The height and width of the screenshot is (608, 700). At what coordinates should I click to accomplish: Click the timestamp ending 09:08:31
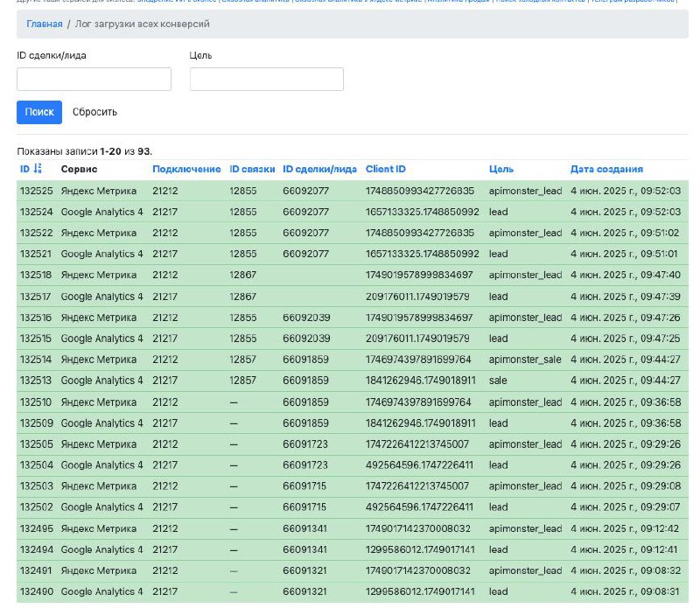[625, 591]
